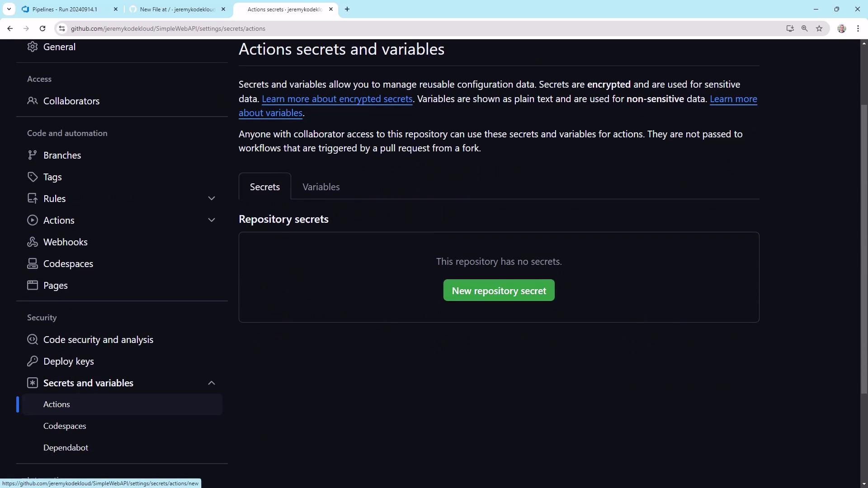Image resolution: width=868 pixels, height=488 pixels.
Task: Switch to the Variables tab
Action: pos(321,187)
